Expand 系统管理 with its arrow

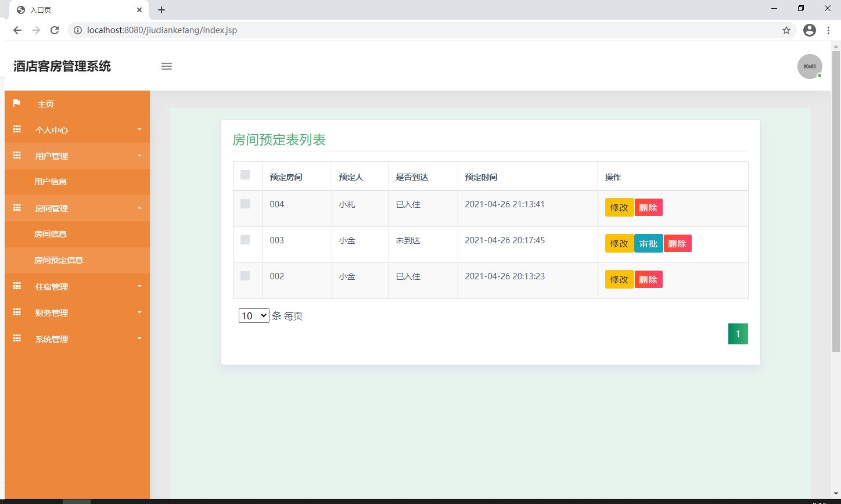tap(139, 339)
